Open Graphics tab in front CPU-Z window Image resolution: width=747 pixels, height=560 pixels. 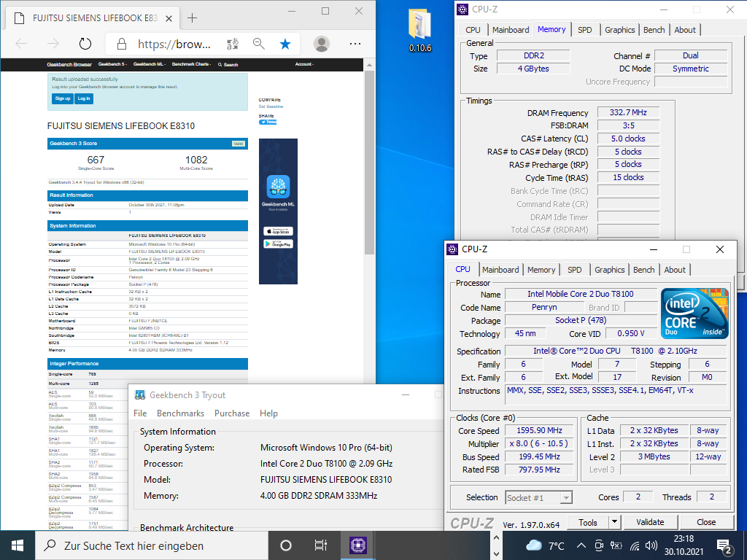tap(609, 270)
